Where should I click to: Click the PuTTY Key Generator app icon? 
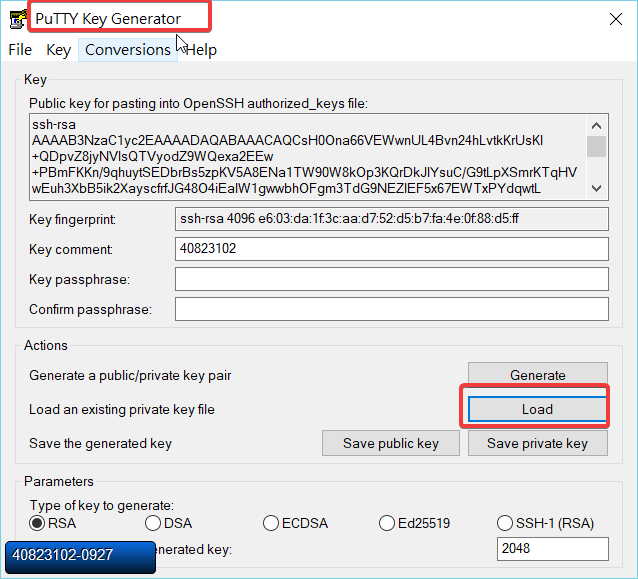click(x=17, y=19)
